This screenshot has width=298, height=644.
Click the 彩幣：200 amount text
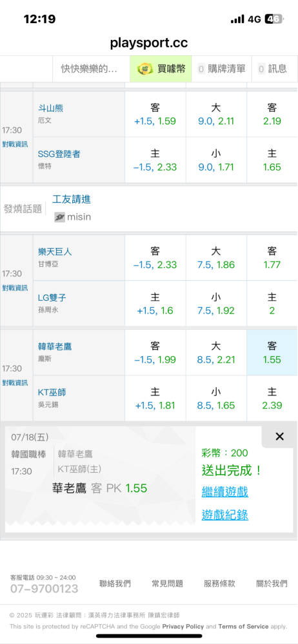tap(224, 453)
